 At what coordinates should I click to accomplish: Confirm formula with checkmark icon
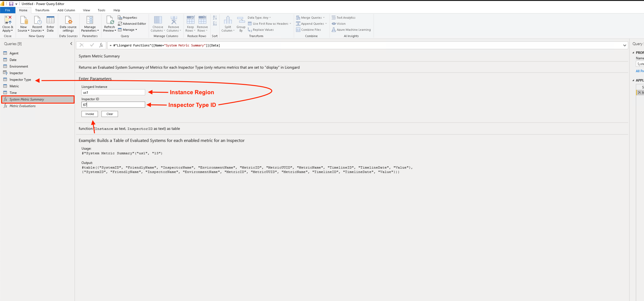click(x=92, y=45)
